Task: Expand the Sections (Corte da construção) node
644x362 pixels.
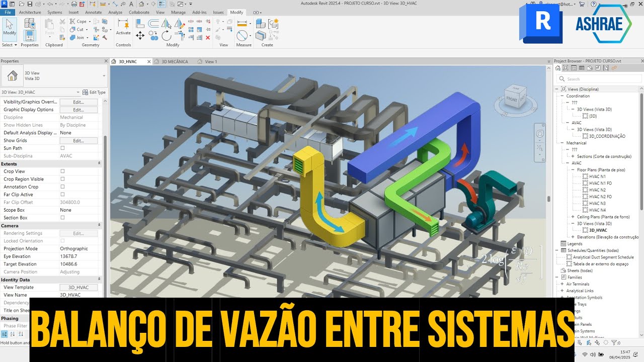Action: pos(573,156)
